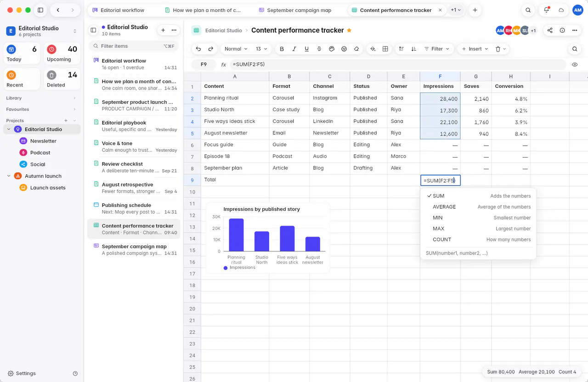Apply strikethrough formatting

pos(319,49)
